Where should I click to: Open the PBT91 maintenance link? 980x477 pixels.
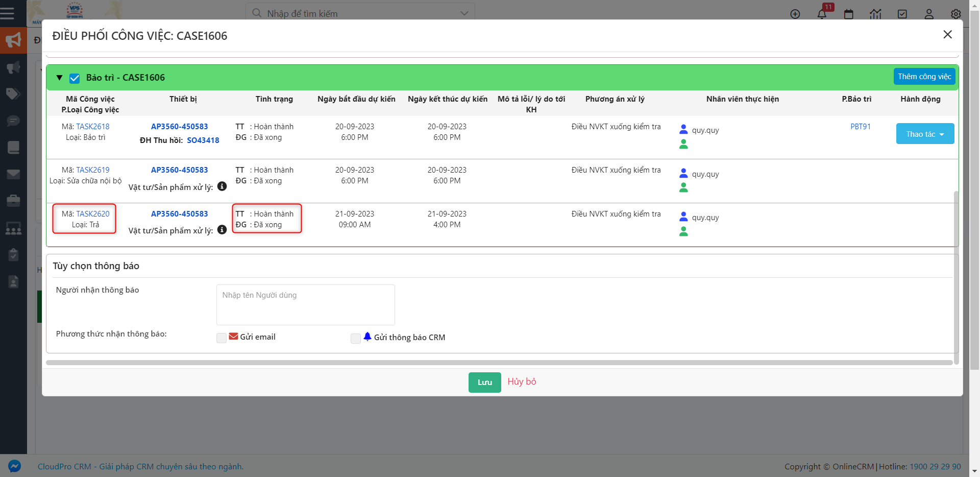coord(861,127)
